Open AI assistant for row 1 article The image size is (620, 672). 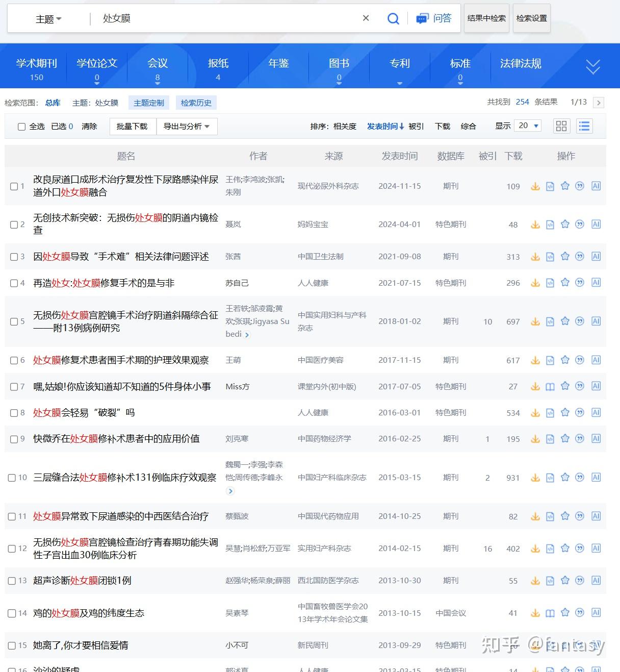[596, 186]
